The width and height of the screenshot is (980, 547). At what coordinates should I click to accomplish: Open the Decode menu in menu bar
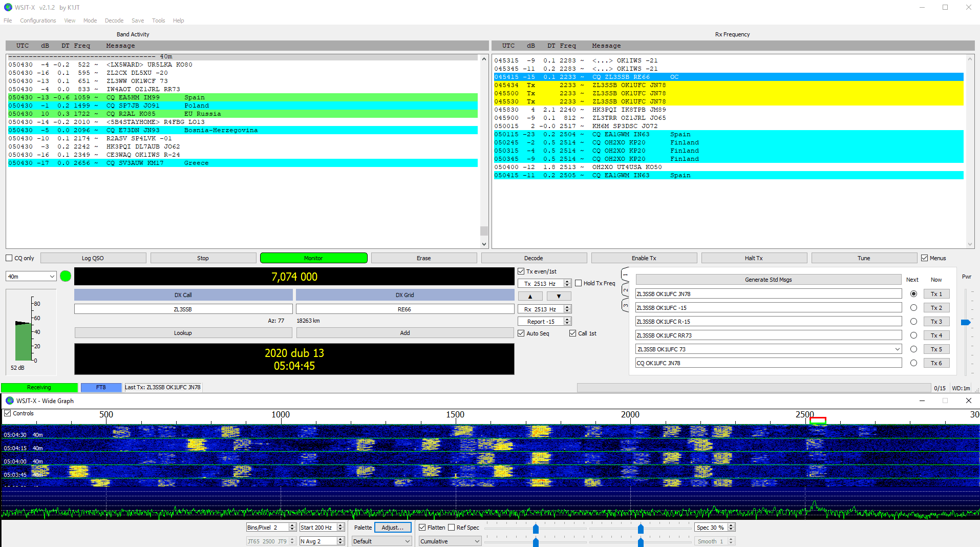tap(114, 20)
